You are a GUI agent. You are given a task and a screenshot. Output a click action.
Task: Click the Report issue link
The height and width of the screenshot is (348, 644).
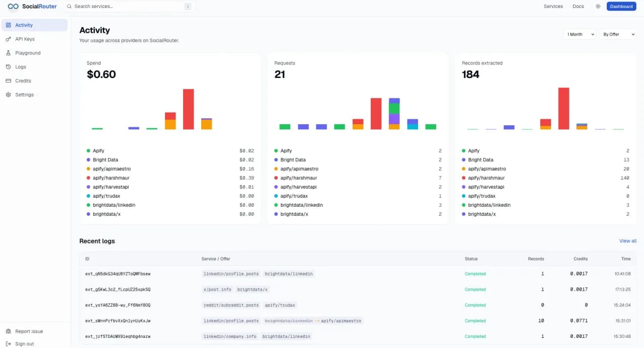point(29,331)
